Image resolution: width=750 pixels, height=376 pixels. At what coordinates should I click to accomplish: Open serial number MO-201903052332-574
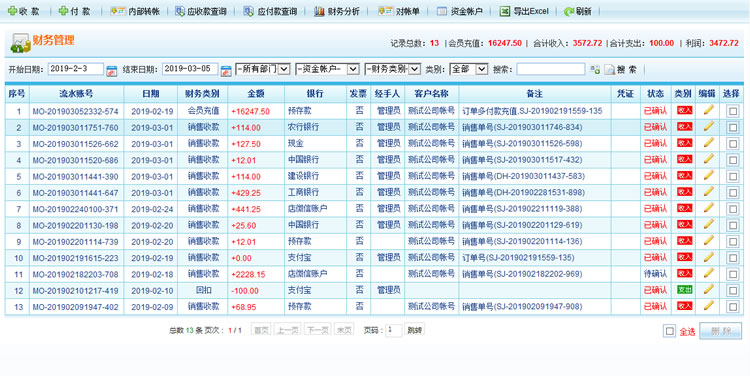pos(75,111)
